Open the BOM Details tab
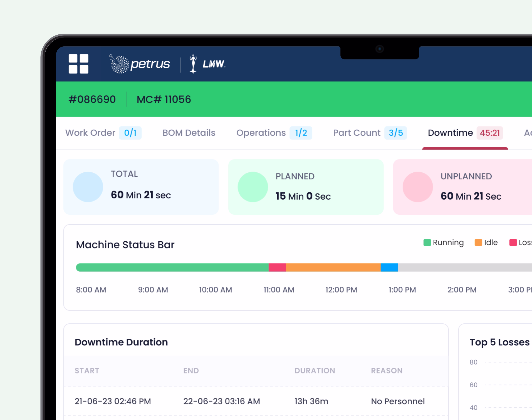 (x=189, y=133)
